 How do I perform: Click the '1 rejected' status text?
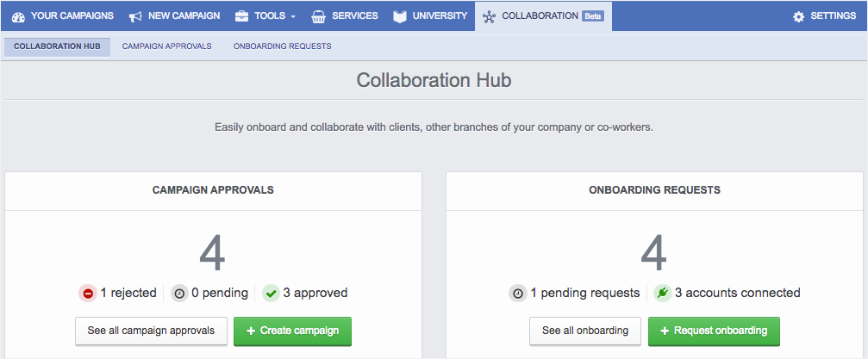(x=128, y=293)
